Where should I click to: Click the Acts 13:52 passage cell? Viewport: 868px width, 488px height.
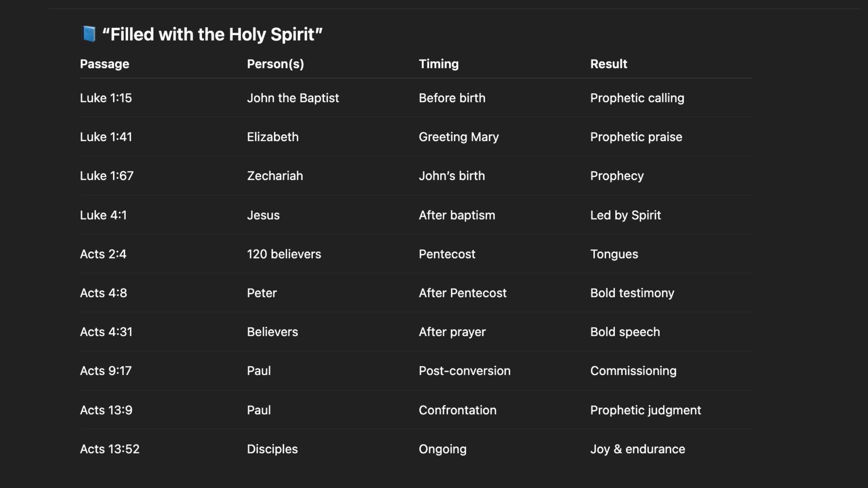[x=110, y=449]
